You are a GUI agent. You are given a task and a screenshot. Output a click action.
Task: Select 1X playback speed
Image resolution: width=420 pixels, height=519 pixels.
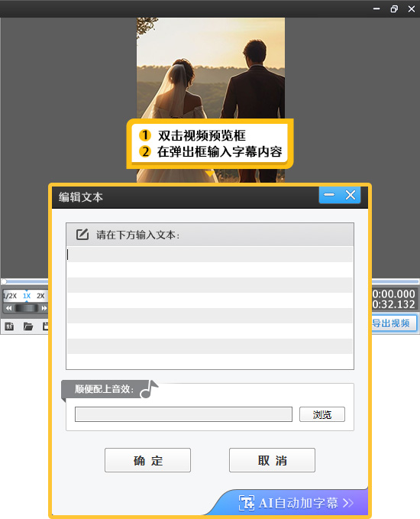[x=27, y=296]
